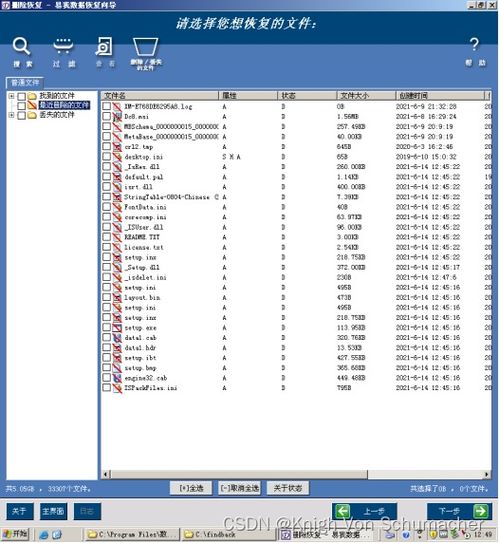Click the Search magnifier icon

(21, 47)
